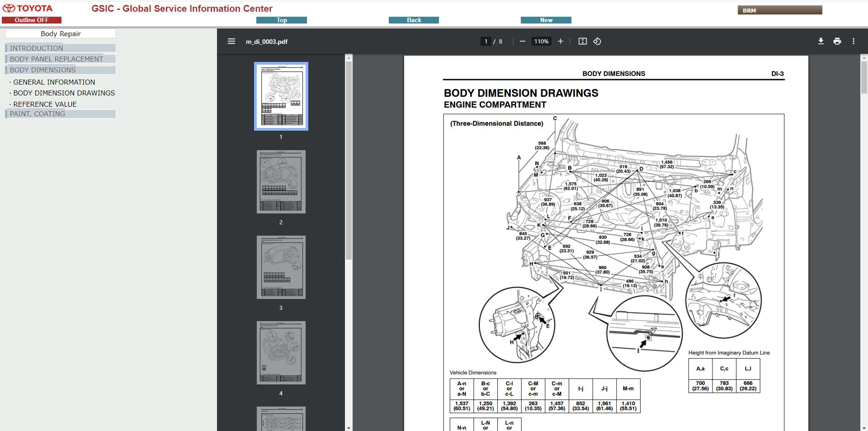Click the thumbnail panel scroll up arrow
868x431 pixels.
click(x=349, y=58)
